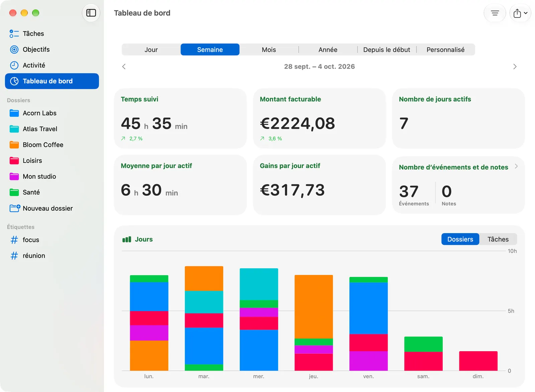Click the Montant facturable card title
535x392 pixels.
coord(290,99)
